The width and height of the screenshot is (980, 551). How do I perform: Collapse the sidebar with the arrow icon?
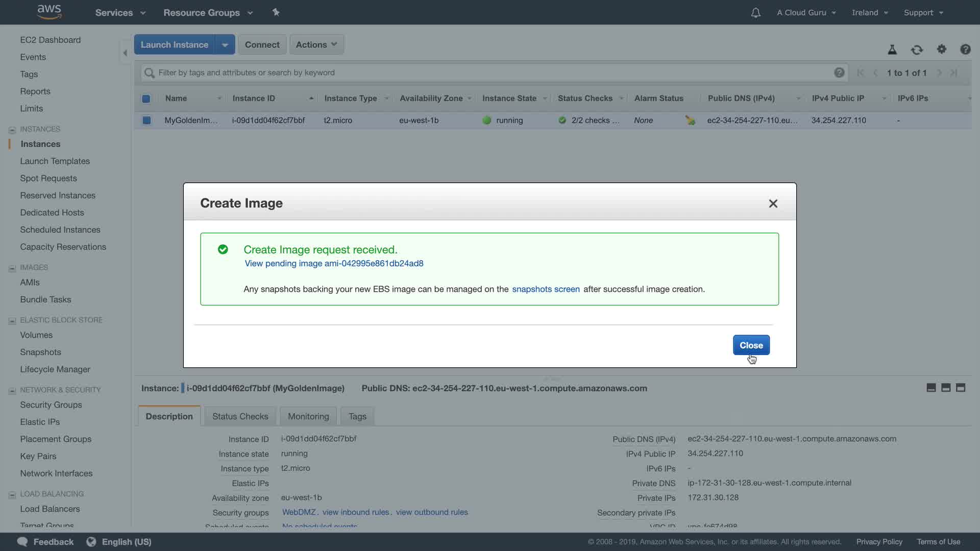[125, 53]
